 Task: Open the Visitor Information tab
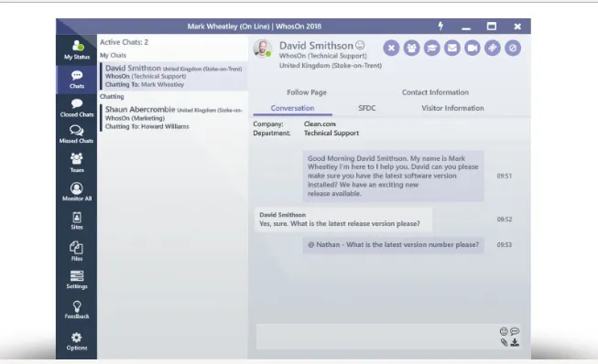point(452,108)
